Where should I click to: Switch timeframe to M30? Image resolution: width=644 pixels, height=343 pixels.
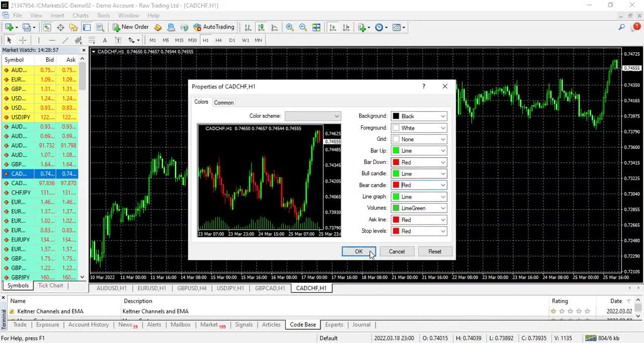coord(192,40)
